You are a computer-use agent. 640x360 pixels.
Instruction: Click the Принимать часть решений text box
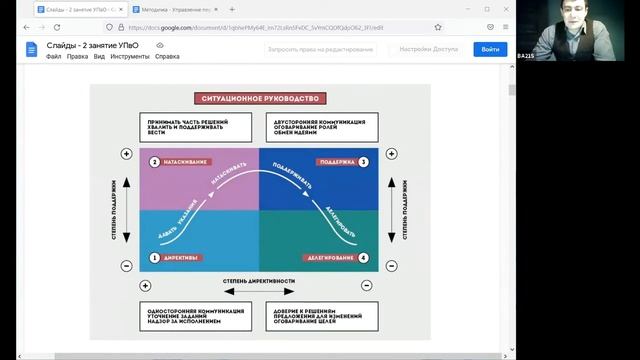coord(196,127)
